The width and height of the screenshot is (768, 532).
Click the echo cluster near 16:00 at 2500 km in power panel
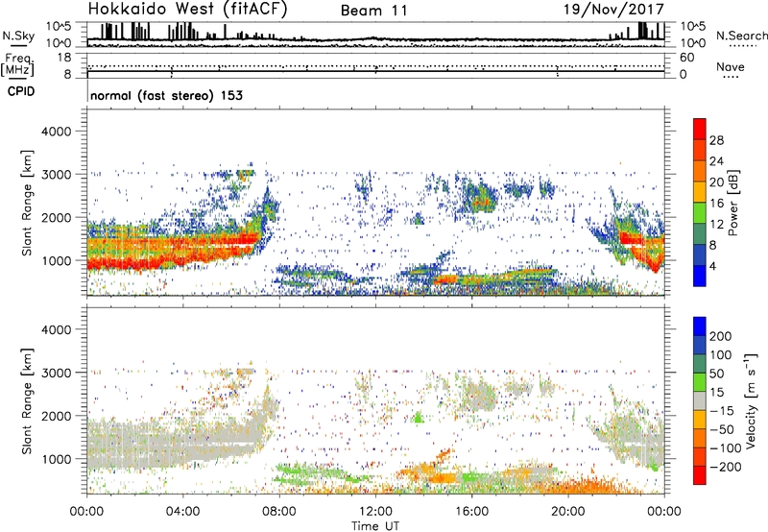[x=480, y=196]
